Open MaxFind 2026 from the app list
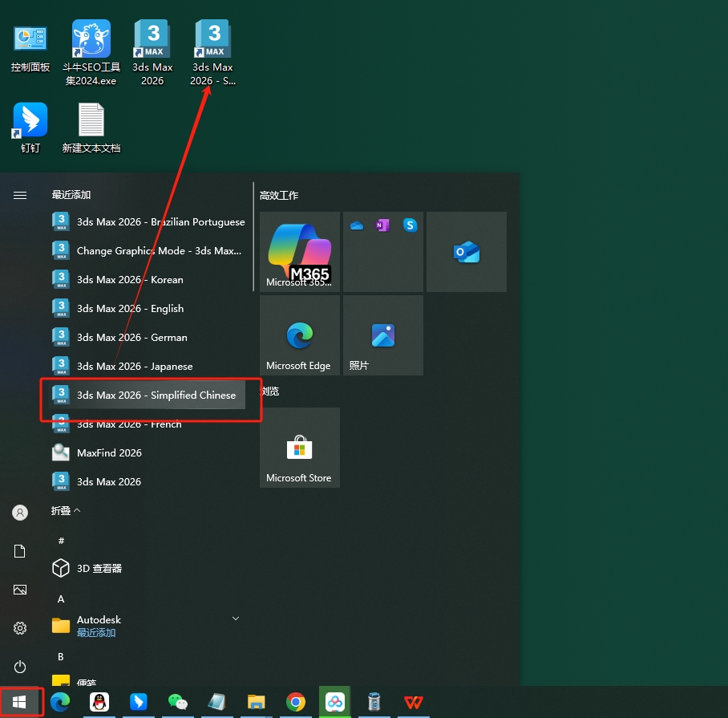Screen dimensions: 728x718 (109, 452)
